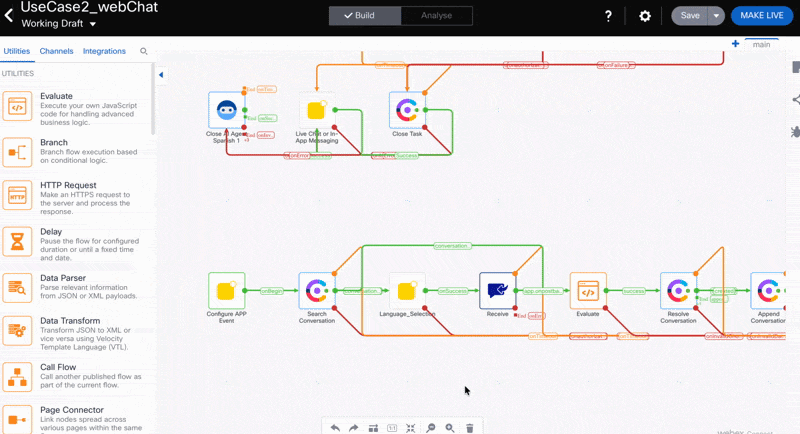The width and height of the screenshot is (800, 434).
Task: Select the Live Chat or In-App Messaging node
Action: pyautogui.click(x=316, y=110)
